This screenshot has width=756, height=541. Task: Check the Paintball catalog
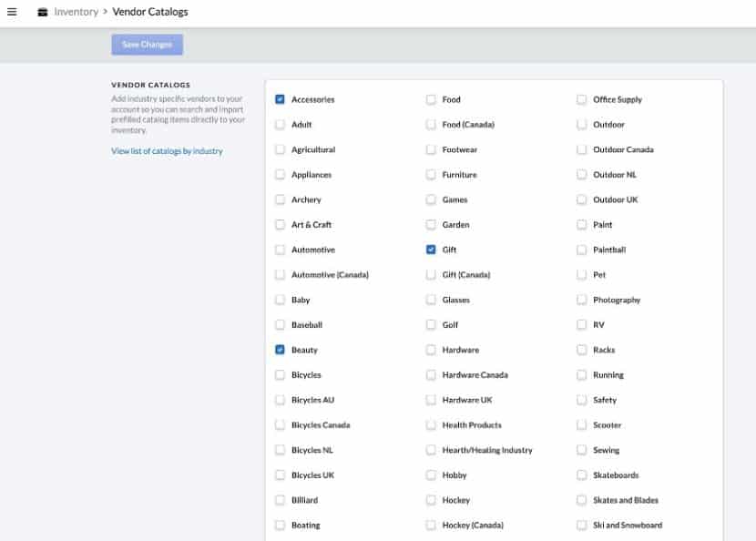coord(581,249)
